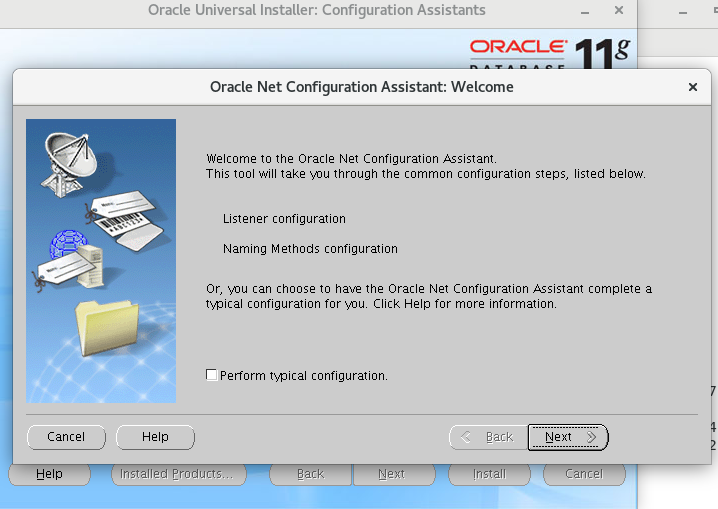This screenshot has height=509, width=718.
Task: Click Back in Net Configuration Assistant
Action: [x=488, y=437]
